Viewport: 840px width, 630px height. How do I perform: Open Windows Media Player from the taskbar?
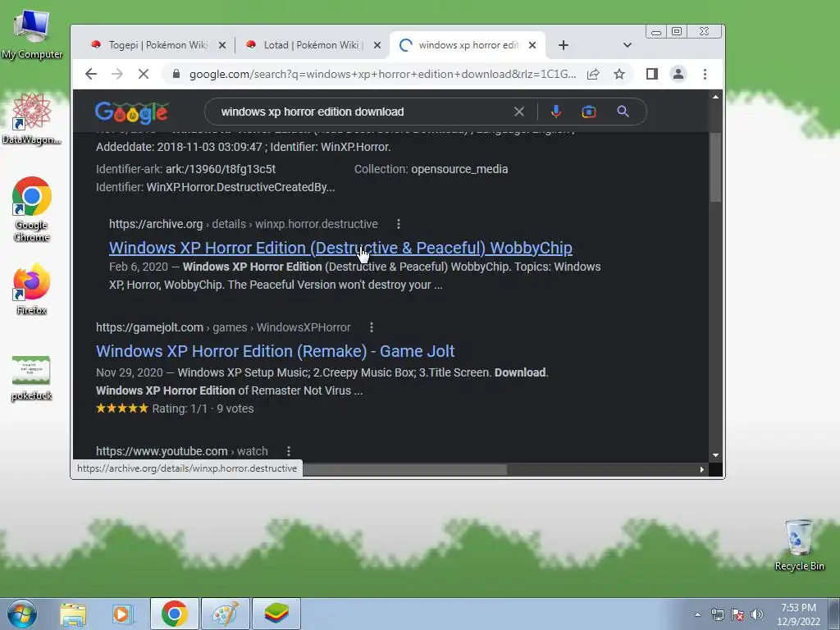tap(121, 614)
